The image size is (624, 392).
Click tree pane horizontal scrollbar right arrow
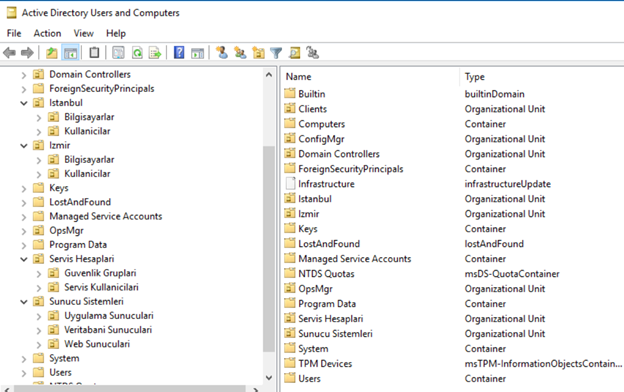click(x=255, y=389)
